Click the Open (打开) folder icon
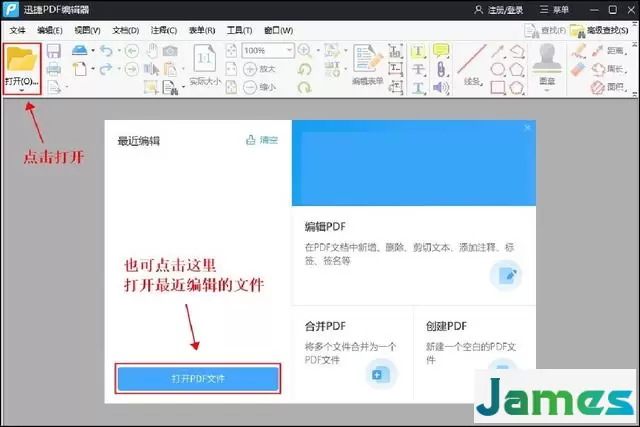The width and height of the screenshot is (640, 427). point(22,59)
